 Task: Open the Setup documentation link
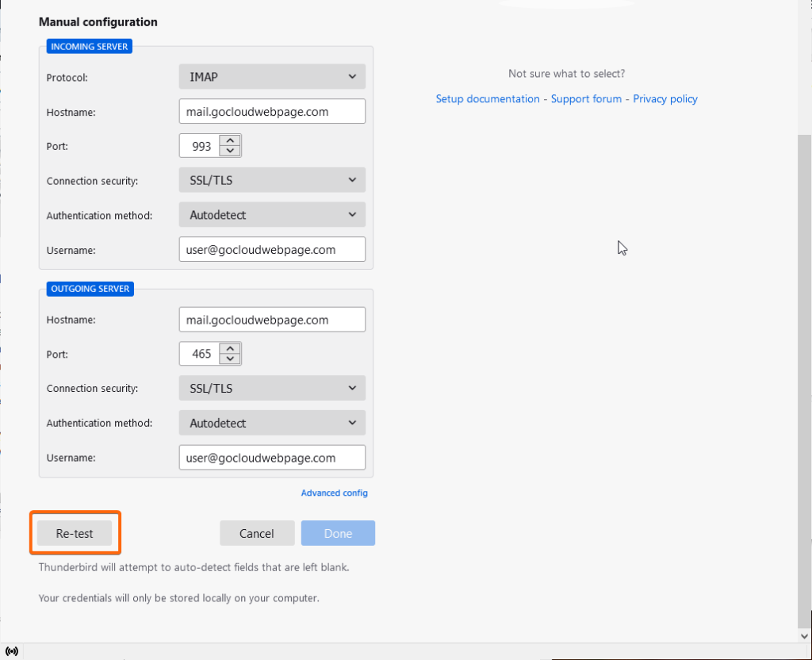(x=488, y=99)
